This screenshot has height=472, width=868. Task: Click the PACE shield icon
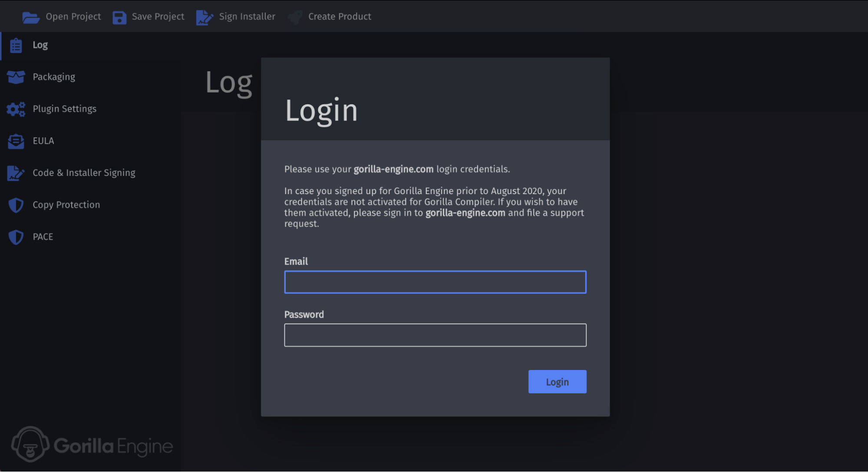point(16,237)
